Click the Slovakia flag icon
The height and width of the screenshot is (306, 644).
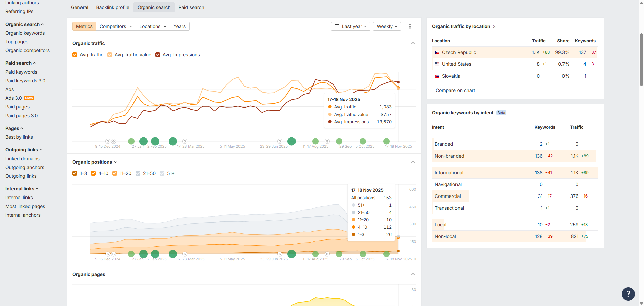point(437,76)
